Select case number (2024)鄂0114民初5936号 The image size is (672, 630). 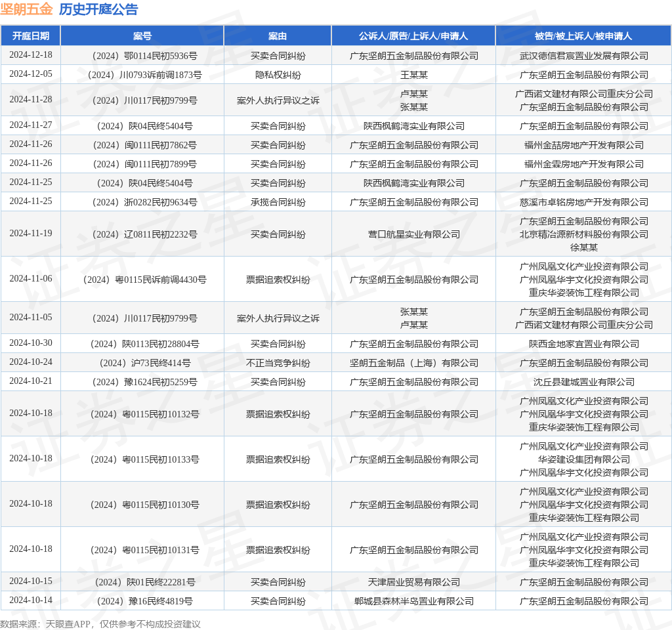tap(144, 56)
